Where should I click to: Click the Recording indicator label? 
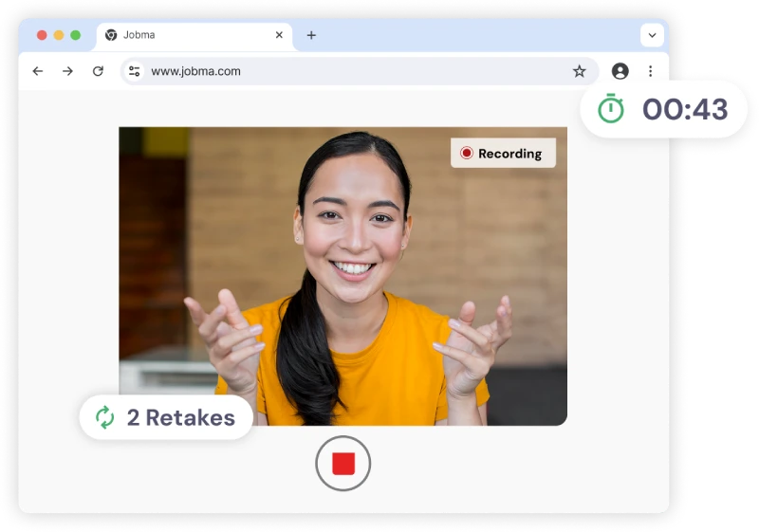coord(503,154)
